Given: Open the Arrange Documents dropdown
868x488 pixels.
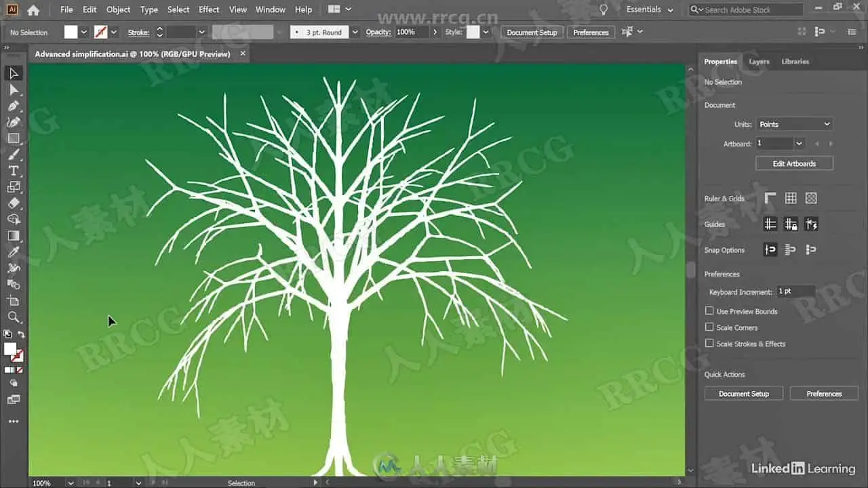Looking at the screenshot, I should click(339, 9).
